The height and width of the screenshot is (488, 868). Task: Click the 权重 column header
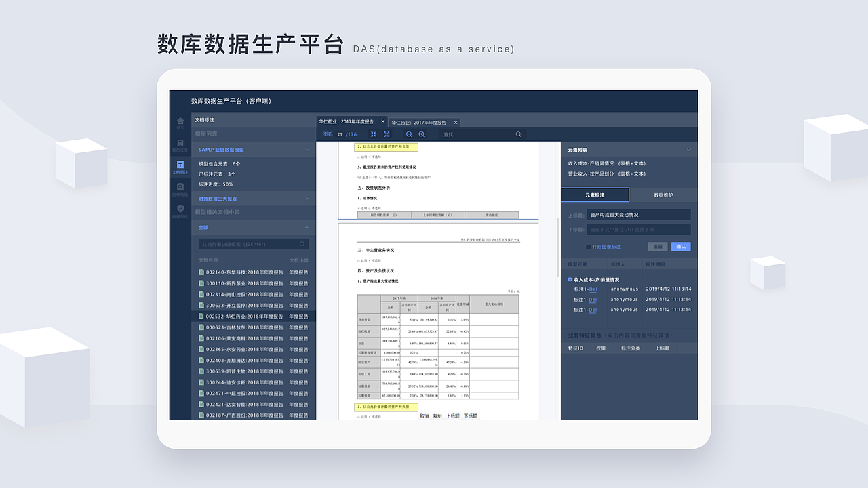point(601,348)
